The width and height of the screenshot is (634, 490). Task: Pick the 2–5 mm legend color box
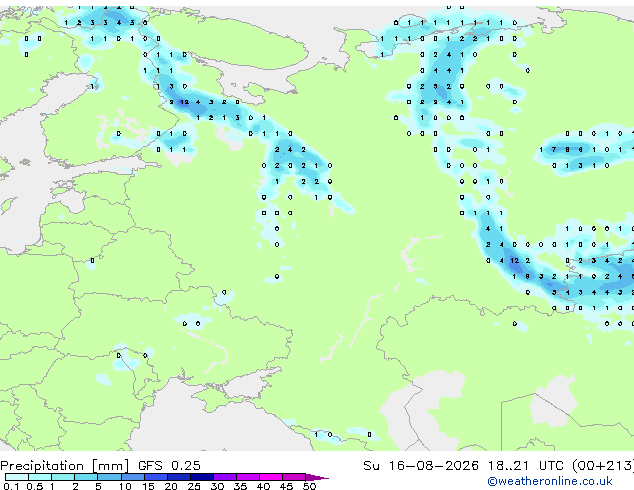click(x=86, y=477)
